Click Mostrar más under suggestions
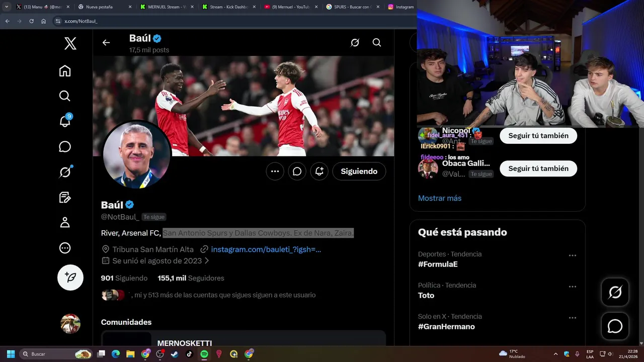Viewport: 644px width, 362px height. [x=440, y=198]
